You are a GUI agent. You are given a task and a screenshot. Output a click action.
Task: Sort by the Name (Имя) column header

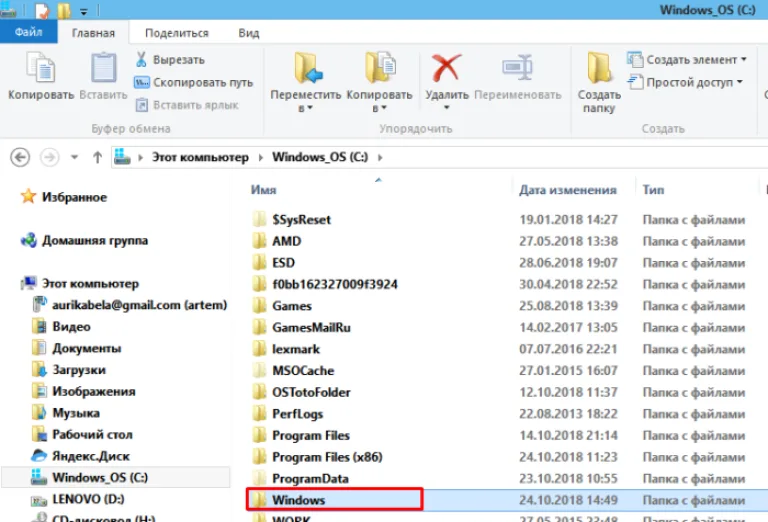(x=264, y=190)
